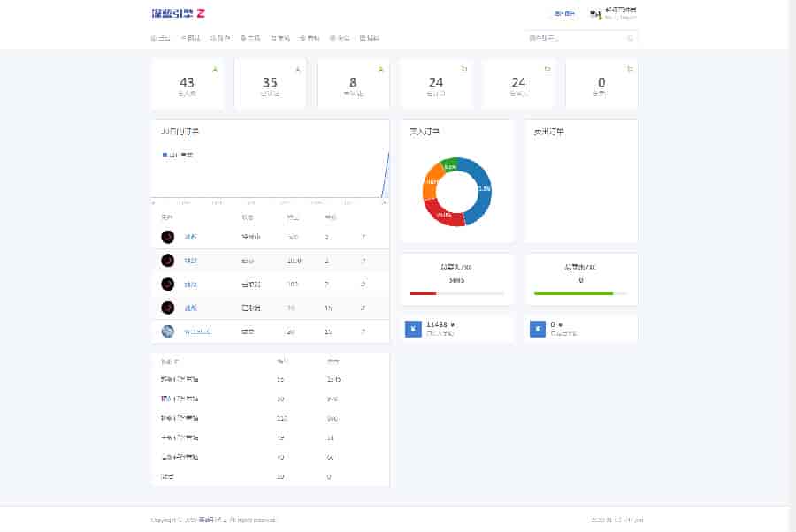This screenshot has width=796, height=532.
Task: Click the corner icon on the 8 card
Action: click(x=380, y=70)
